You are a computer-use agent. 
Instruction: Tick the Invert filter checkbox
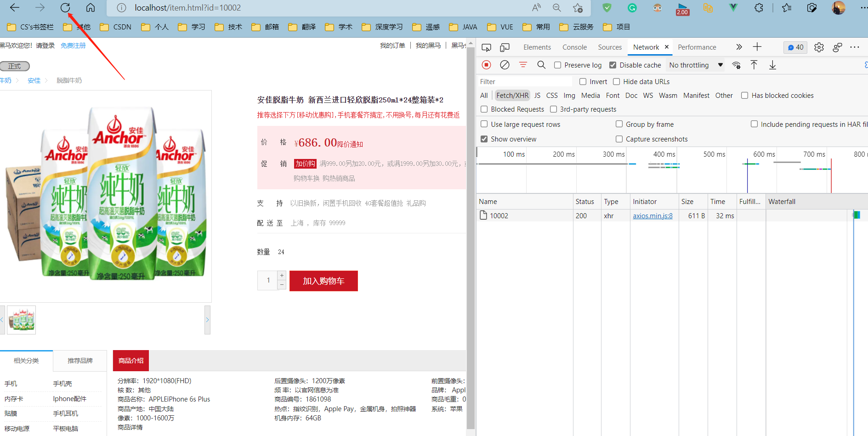tap(583, 82)
